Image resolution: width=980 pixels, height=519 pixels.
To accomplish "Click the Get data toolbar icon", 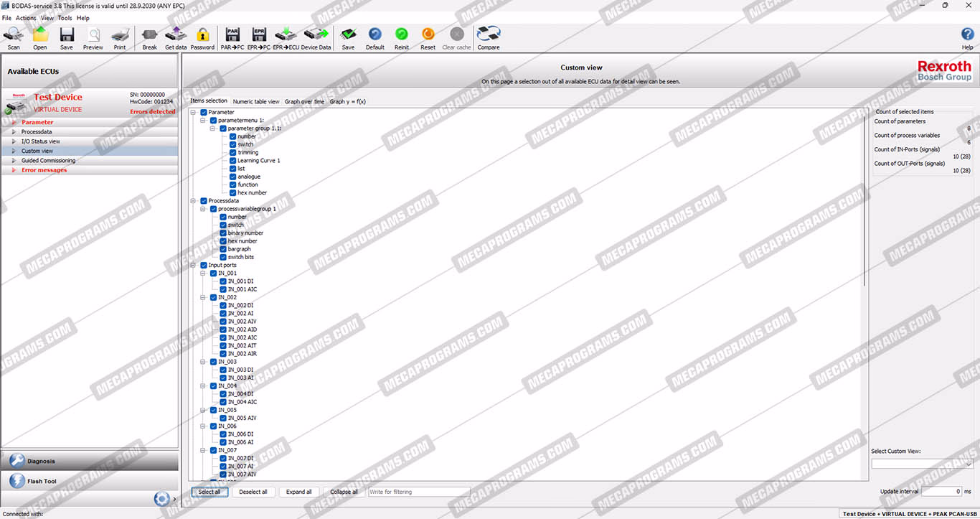I will [x=176, y=37].
